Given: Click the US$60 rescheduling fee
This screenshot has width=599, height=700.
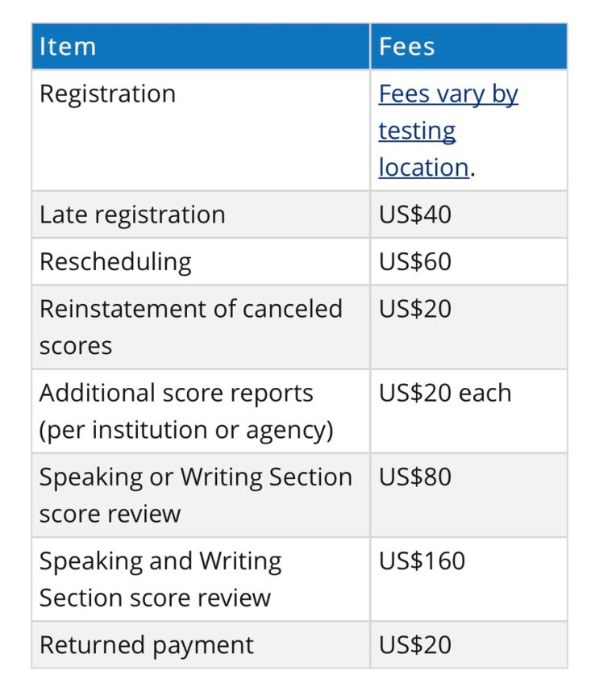Looking at the screenshot, I should [x=415, y=261].
